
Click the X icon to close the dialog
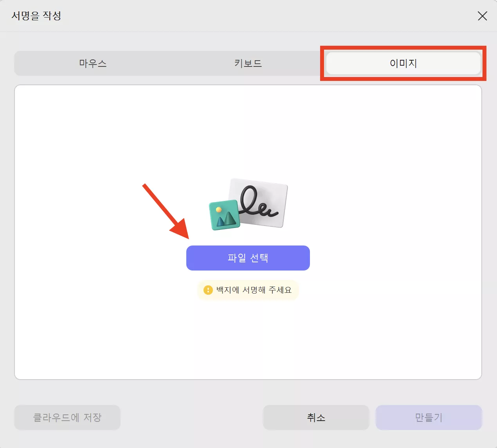pyautogui.click(x=482, y=16)
